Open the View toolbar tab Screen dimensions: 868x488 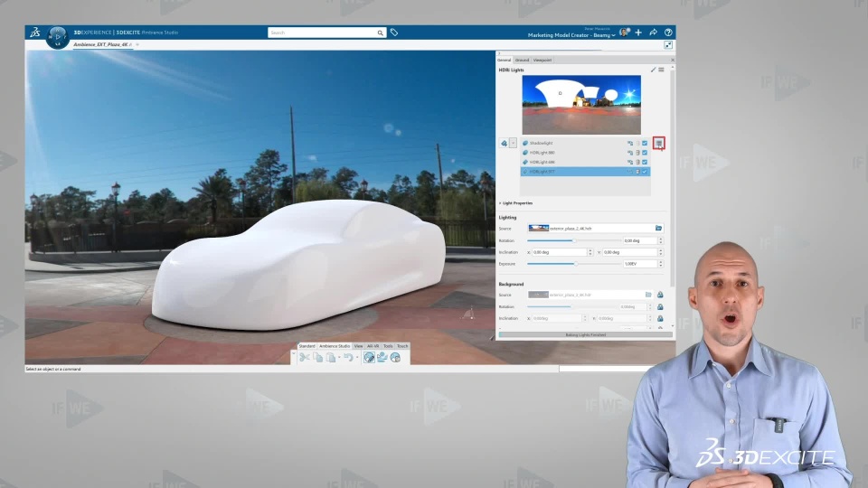click(358, 346)
